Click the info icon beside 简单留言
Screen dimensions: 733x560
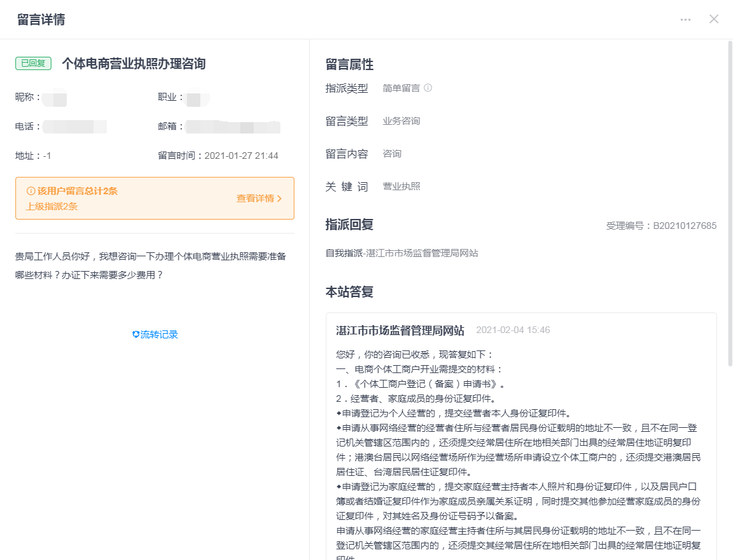point(428,87)
